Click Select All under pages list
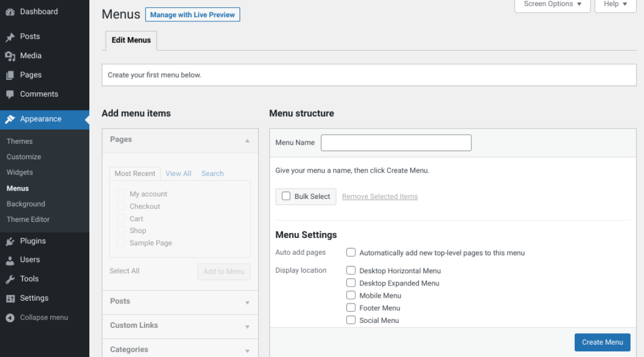The width and height of the screenshot is (644, 357). 124,271
